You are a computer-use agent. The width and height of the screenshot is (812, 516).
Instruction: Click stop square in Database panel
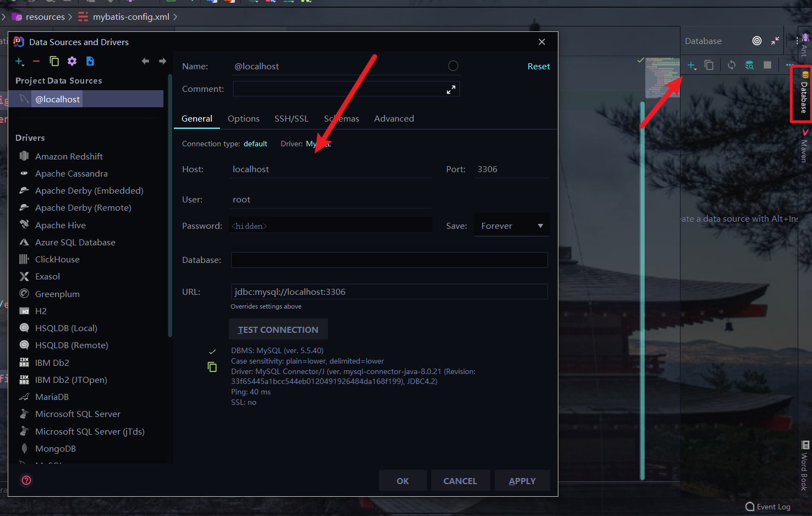pos(767,65)
